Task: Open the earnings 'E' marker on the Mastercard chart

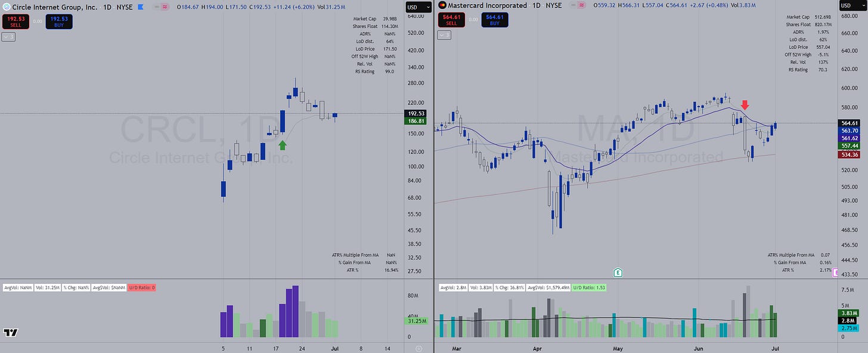Action: pyautogui.click(x=618, y=273)
